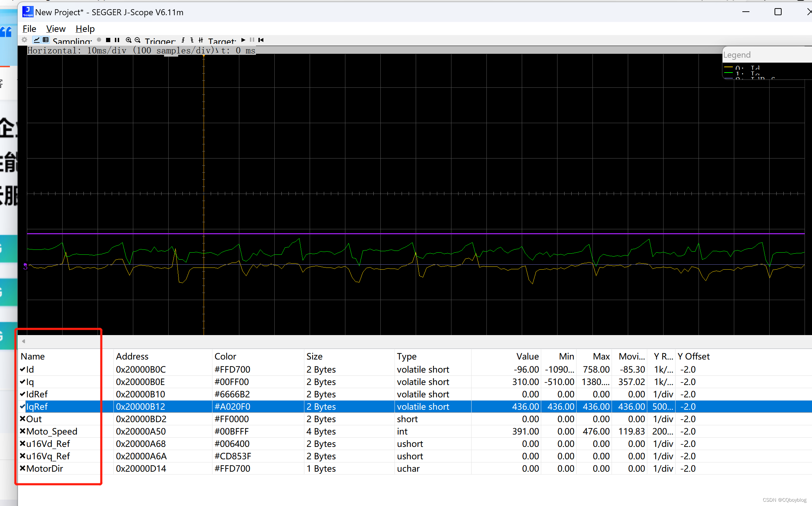
Task: Run the target with play icon
Action: click(243, 40)
